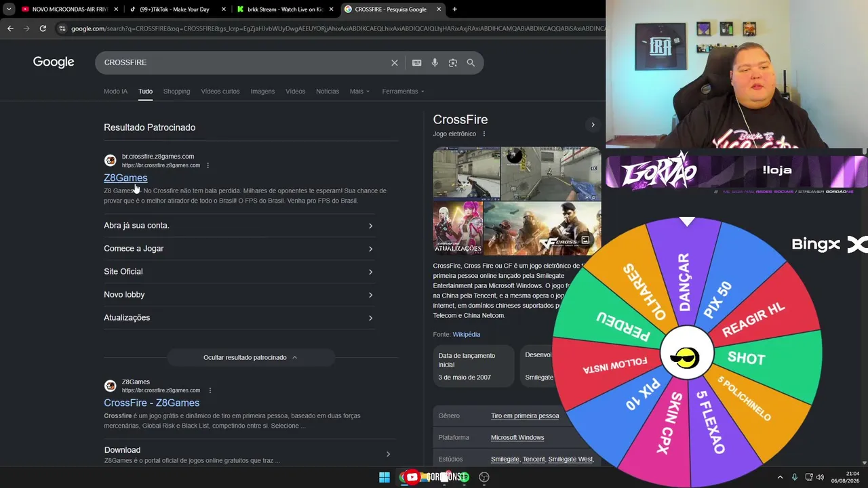Open the 'Site Oficial' sitelink
The height and width of the screenshot is (488, 868).
click(x=239, y=272)
